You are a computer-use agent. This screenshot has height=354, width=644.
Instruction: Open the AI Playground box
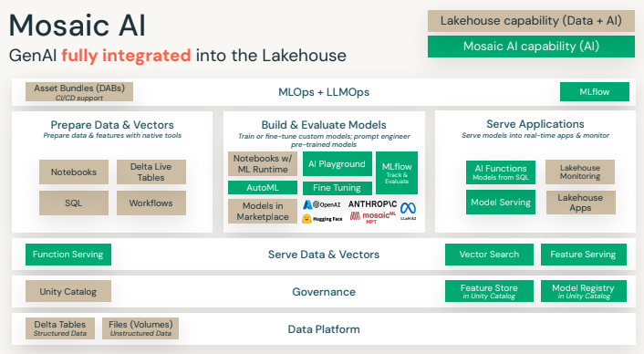338,164
